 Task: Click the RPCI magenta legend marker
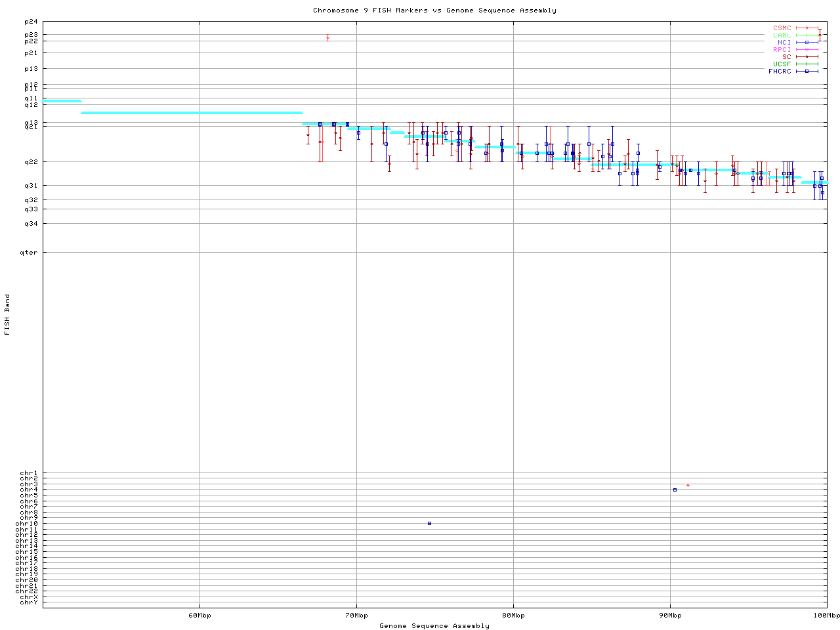pyautogui.click(x=807, y=50)
